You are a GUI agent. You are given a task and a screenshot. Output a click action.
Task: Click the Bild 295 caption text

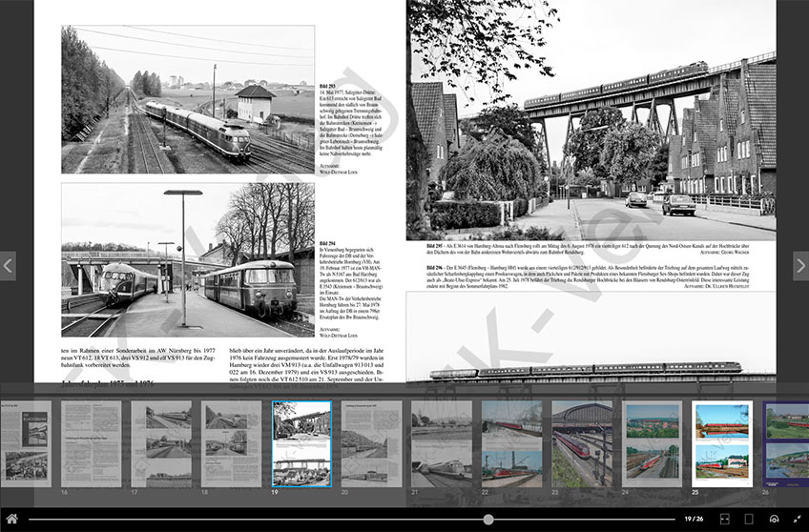(x=588, y=250)
